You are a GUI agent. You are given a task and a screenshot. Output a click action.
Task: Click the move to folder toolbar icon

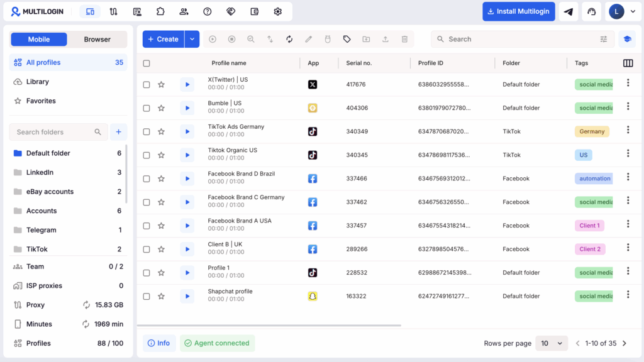366,39
